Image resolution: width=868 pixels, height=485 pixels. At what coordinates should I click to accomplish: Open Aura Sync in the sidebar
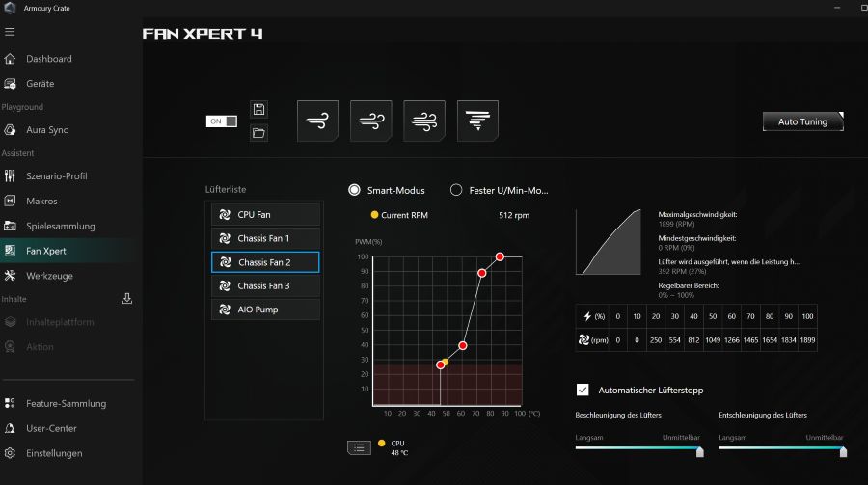click(46, 130)
